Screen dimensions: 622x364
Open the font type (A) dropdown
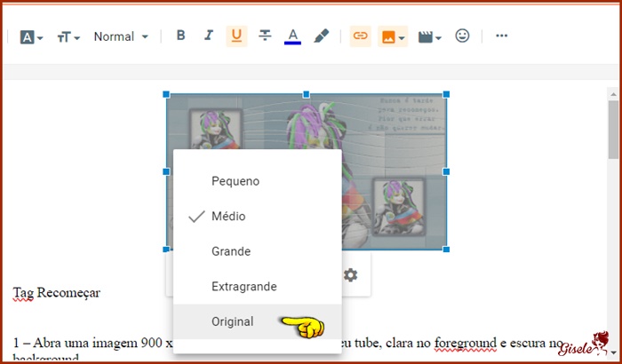click(x=31, y=37)
